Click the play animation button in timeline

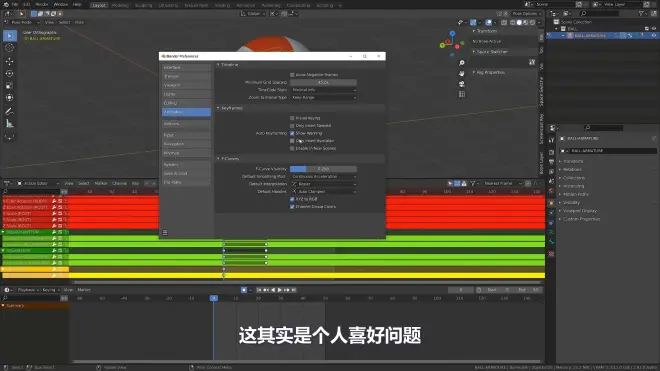[x=279, y=290]
